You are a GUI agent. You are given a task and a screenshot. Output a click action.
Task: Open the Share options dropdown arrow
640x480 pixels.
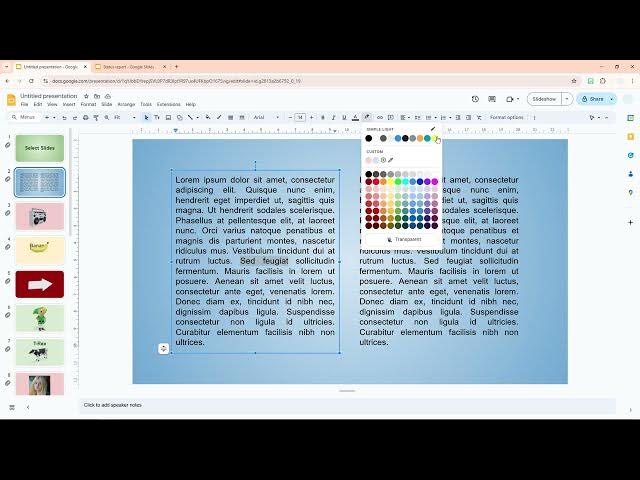click(x=612, y=99)
